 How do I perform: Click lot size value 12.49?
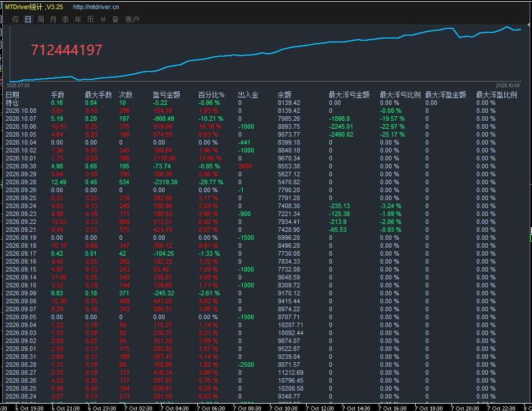(x=58, y=182)
